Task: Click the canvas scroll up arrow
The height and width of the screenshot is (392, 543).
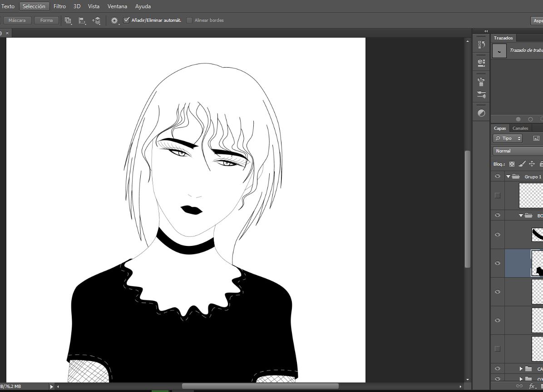Action: [x=468, y=41]
